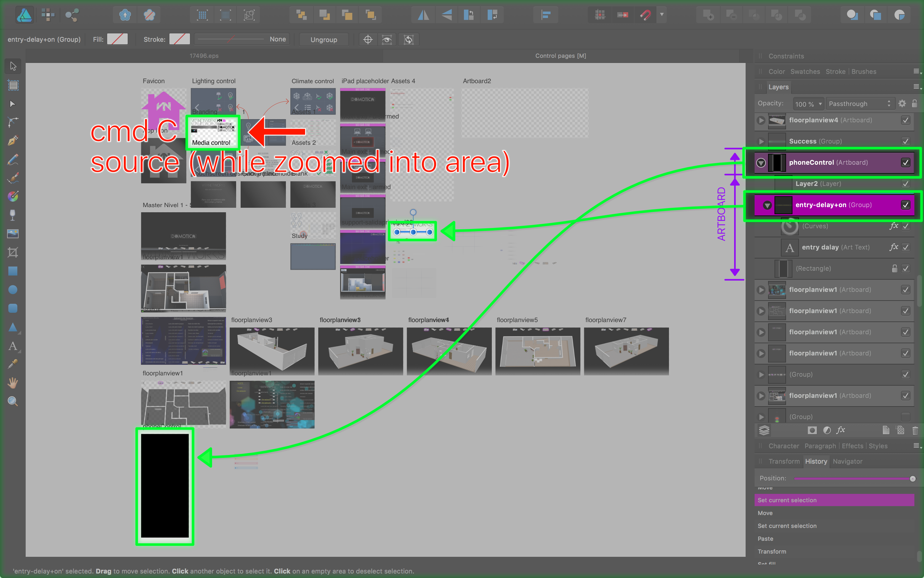
Task: Toggle the magnet Snapping icon
Action: 645,15
